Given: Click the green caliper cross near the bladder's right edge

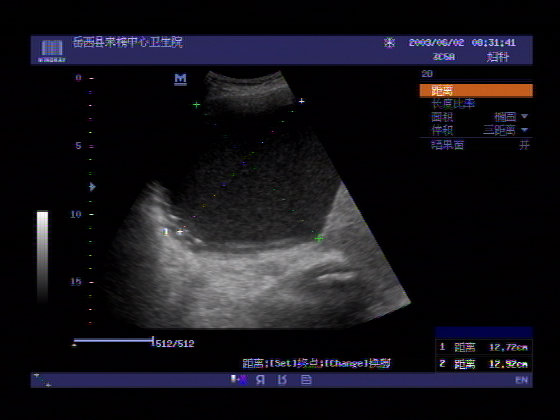Looking at the screenshot, I should [x=319, y=238].
